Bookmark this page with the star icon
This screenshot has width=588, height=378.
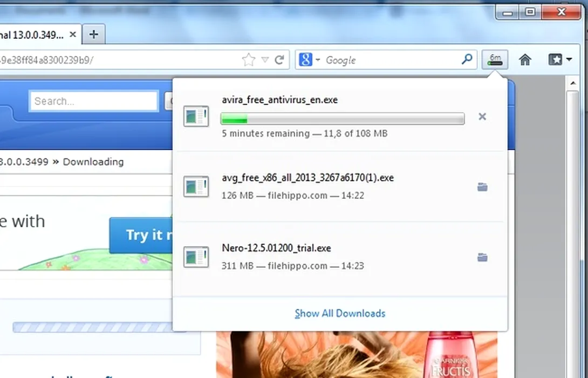click(248, 60)
